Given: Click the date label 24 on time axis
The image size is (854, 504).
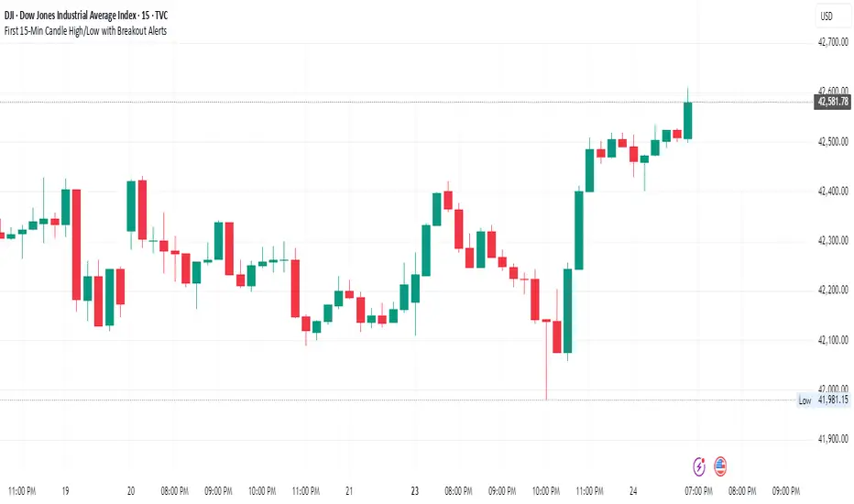Looking at the screenshot, I should 632,490.
